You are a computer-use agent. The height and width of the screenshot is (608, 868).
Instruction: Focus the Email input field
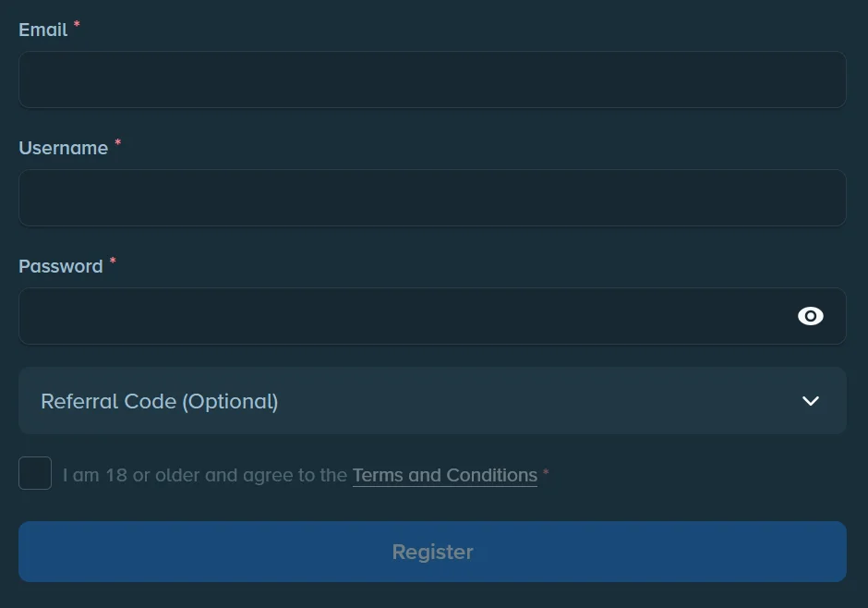click(432, 79)
